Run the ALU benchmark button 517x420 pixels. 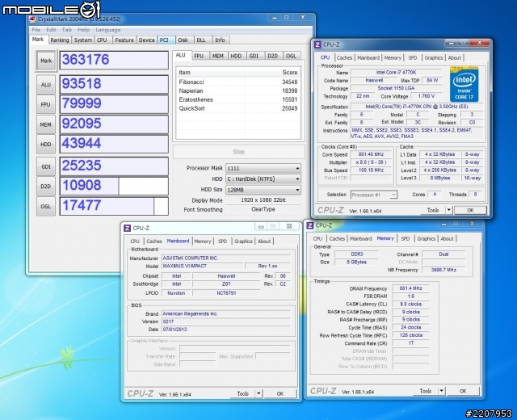point(46,85)
